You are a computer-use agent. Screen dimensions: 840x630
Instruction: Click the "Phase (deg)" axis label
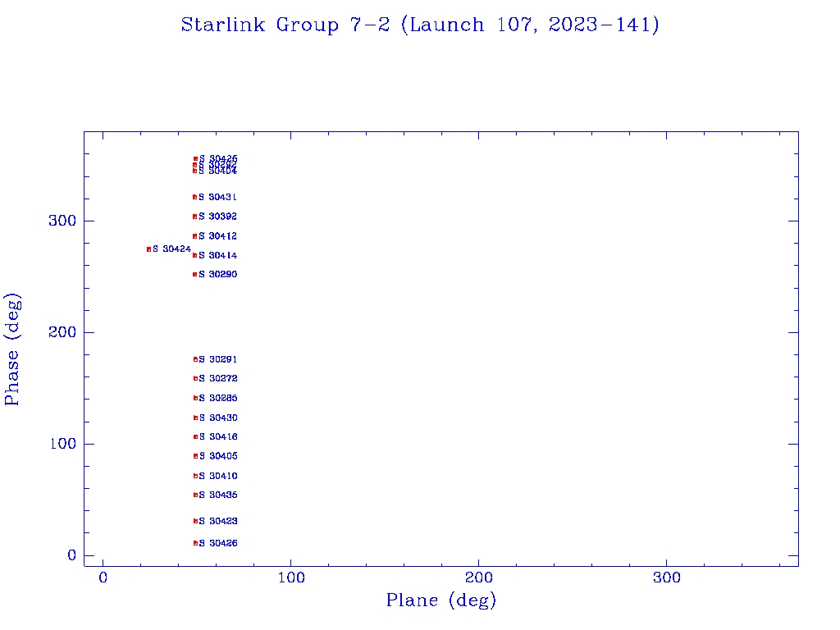point(11,349)
